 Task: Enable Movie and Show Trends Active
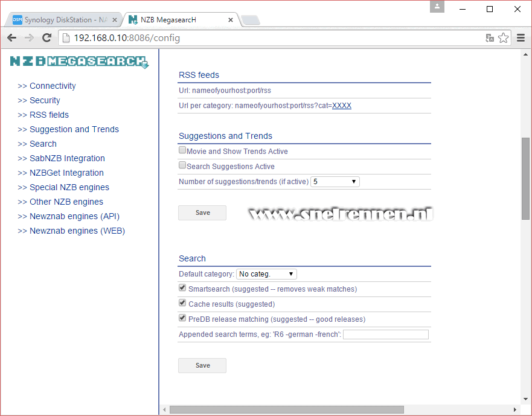182,150
